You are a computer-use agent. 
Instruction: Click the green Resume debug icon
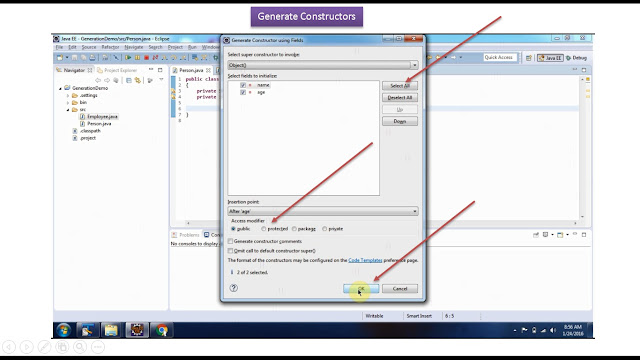128,58
